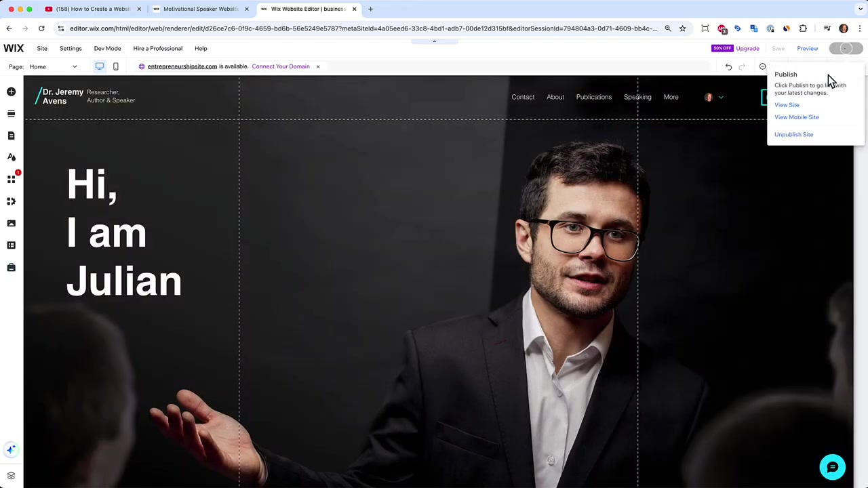Screen dimensions: 868x488
Task: Click the Publications nav item
Action: (593, 97)
